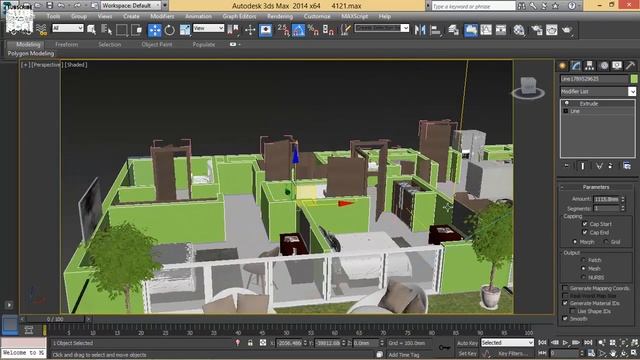640x360 pixels.
Task: Choose the Rectangular Selection Region tool
Action: 121,30
